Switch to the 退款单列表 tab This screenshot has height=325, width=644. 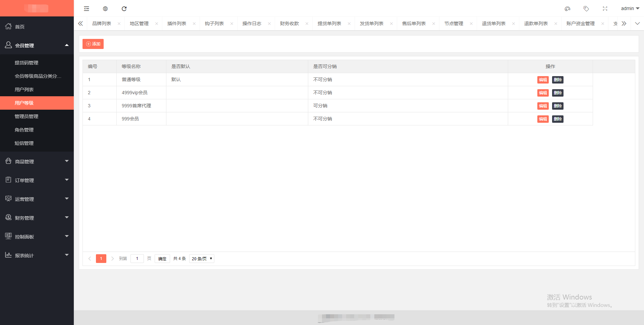536,23
